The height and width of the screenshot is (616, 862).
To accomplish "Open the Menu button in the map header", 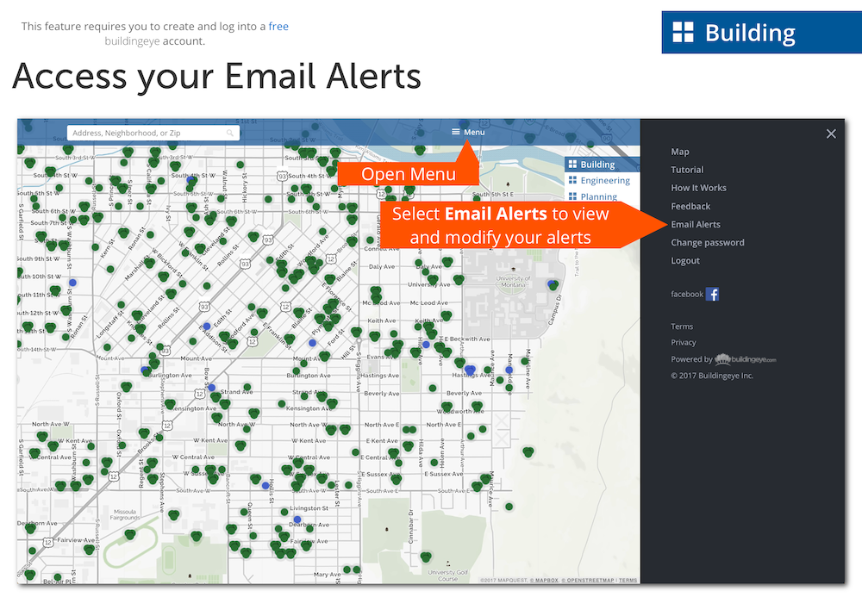I will tap(468, 132).
